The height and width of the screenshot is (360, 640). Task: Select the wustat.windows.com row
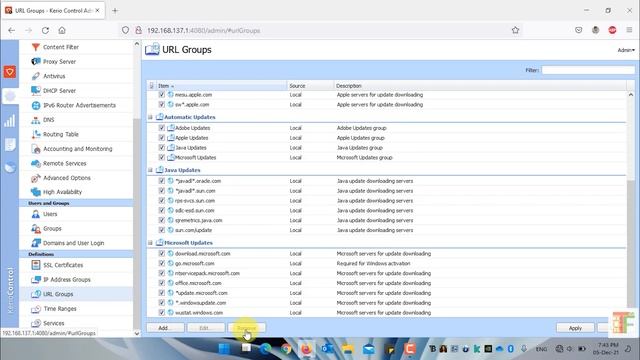[x=386, y=313]
